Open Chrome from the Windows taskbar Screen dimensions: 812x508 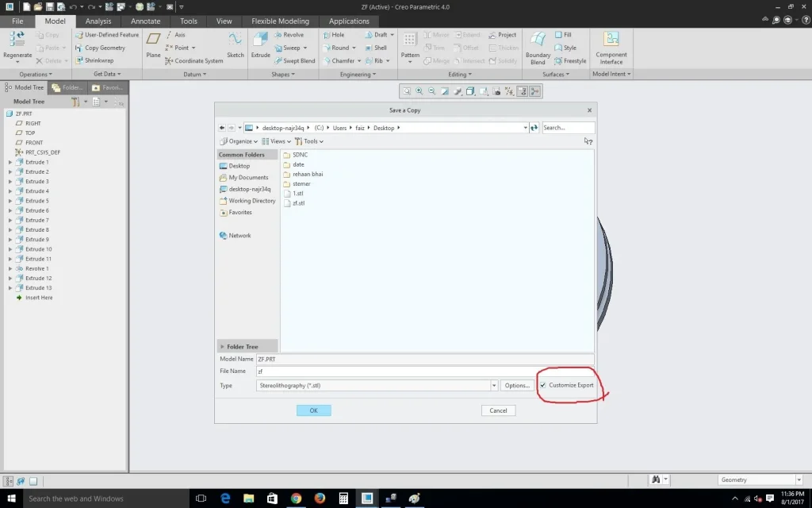click(x=296, y=498)
